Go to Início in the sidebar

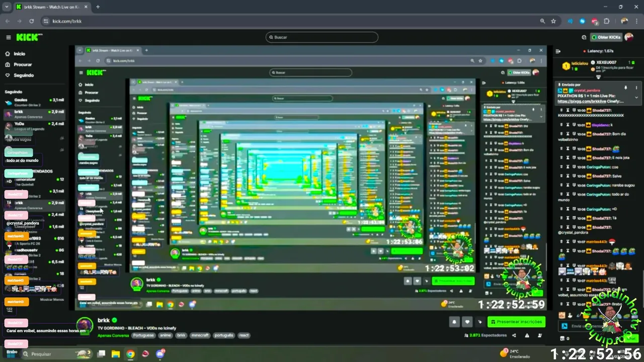(15, 54)
